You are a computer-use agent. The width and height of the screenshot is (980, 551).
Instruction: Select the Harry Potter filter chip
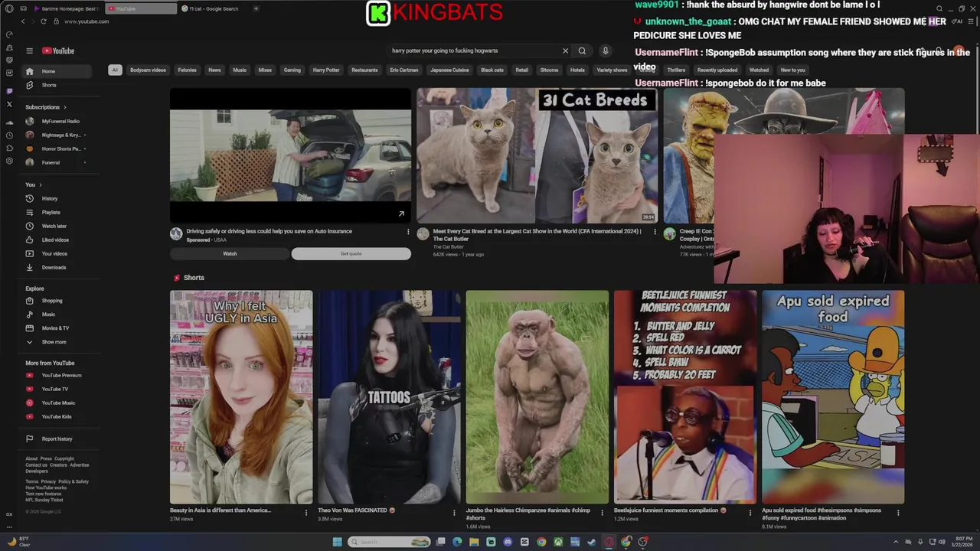coord(326,70)
